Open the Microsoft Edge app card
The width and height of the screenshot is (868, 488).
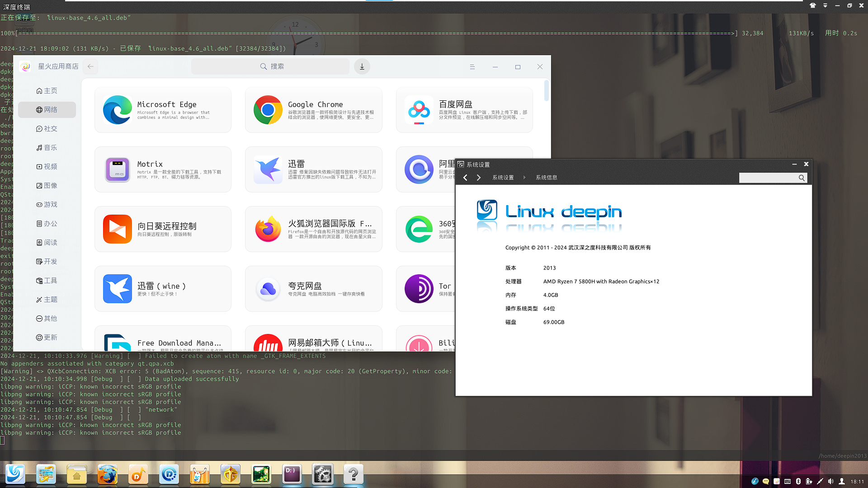(163, 110)
